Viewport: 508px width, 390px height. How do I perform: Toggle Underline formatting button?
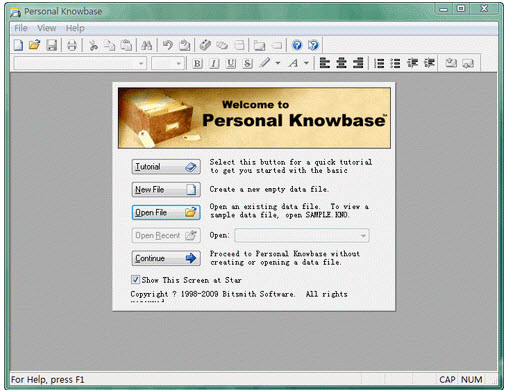point(231,63)
